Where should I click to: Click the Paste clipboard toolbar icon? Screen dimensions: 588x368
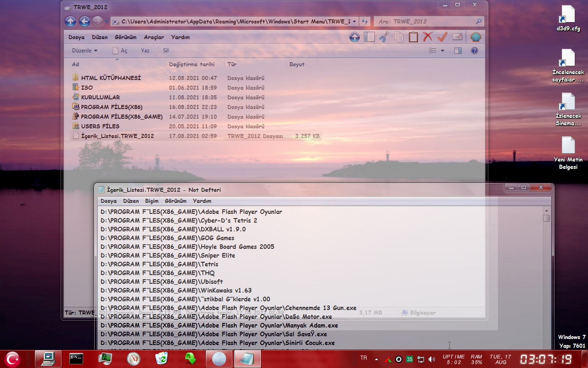[x=413, y=37]
